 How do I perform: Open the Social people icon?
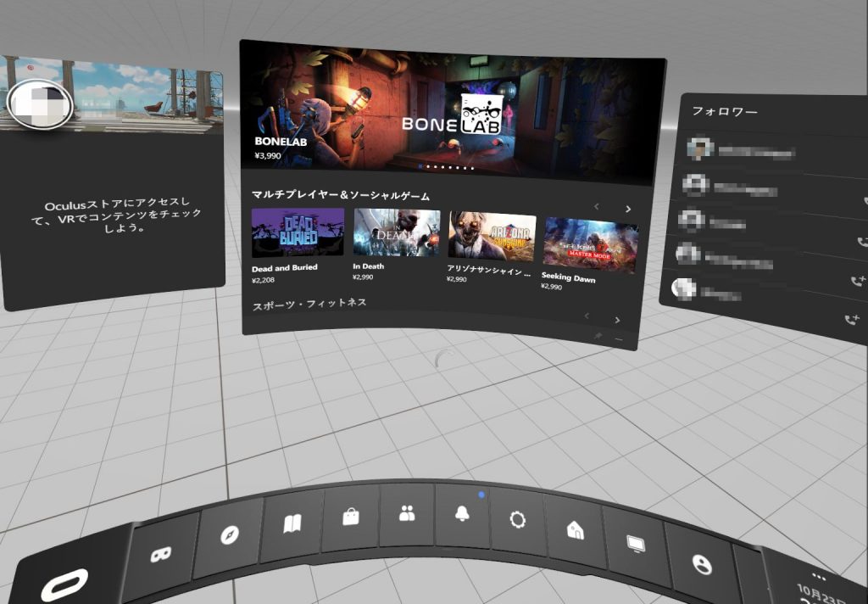(x=406, y=514)
